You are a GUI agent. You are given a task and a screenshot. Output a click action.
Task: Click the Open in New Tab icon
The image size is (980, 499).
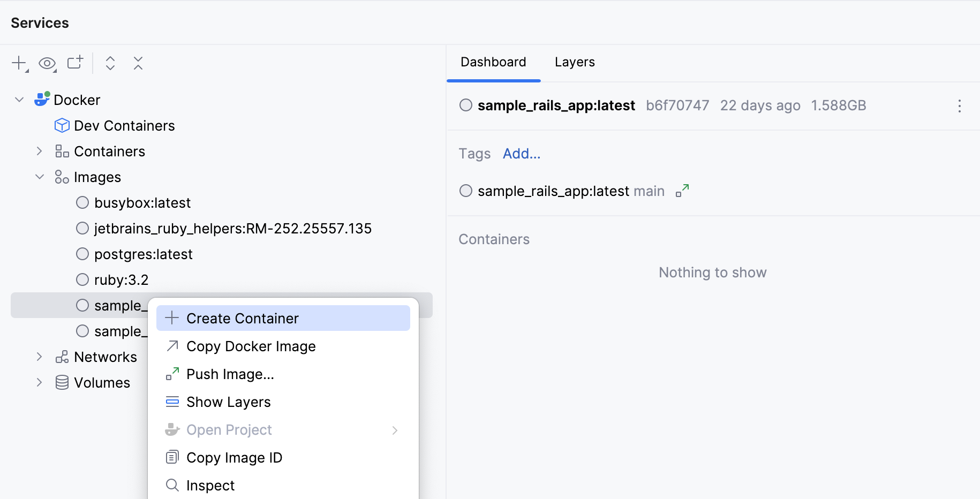click(x=75, y=63)
